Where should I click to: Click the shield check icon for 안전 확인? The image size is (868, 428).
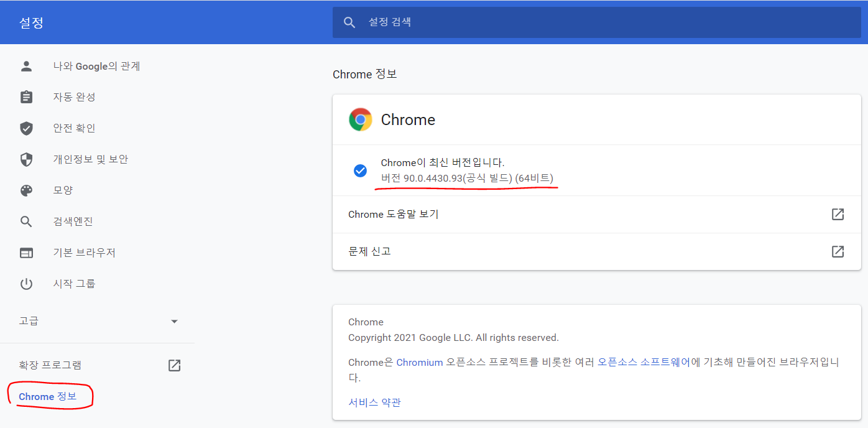pos(26,128)
